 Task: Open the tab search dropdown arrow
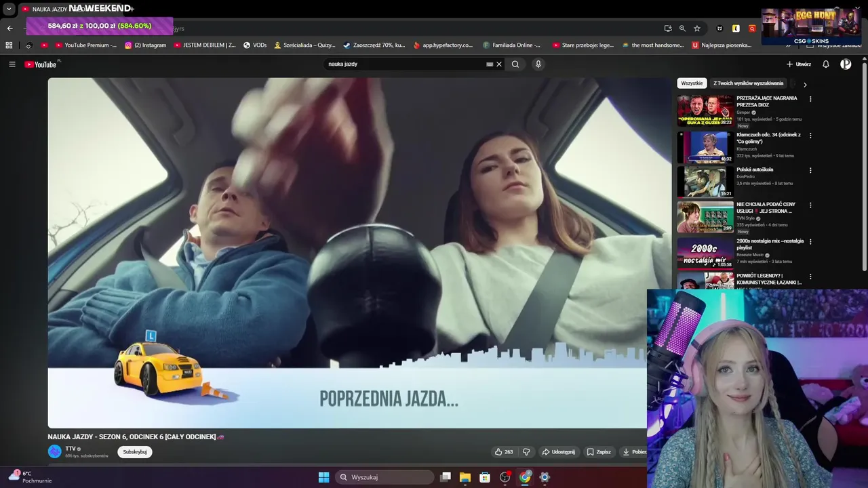coord(9,9)
